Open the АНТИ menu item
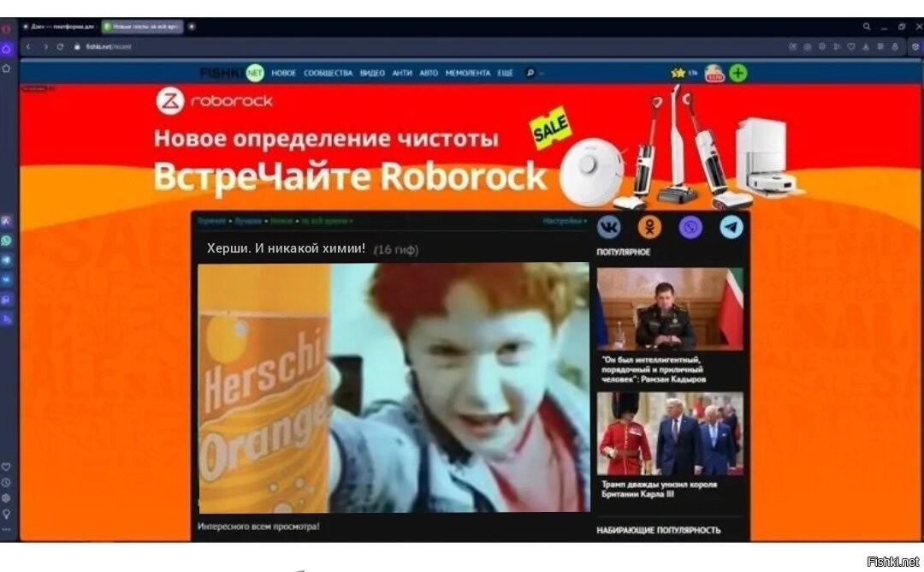Screen dimensions: 924x572 (x=402, y=73)
